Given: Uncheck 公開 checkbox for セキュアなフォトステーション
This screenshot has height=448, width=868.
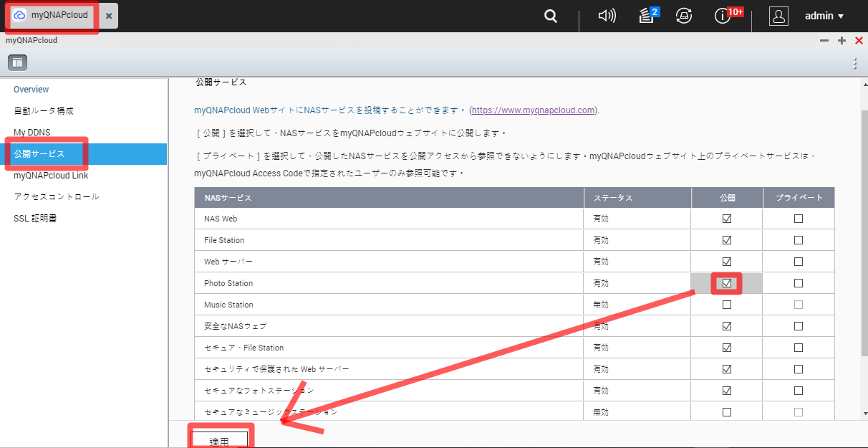Looking at the screenshot, I should (727, 391).
